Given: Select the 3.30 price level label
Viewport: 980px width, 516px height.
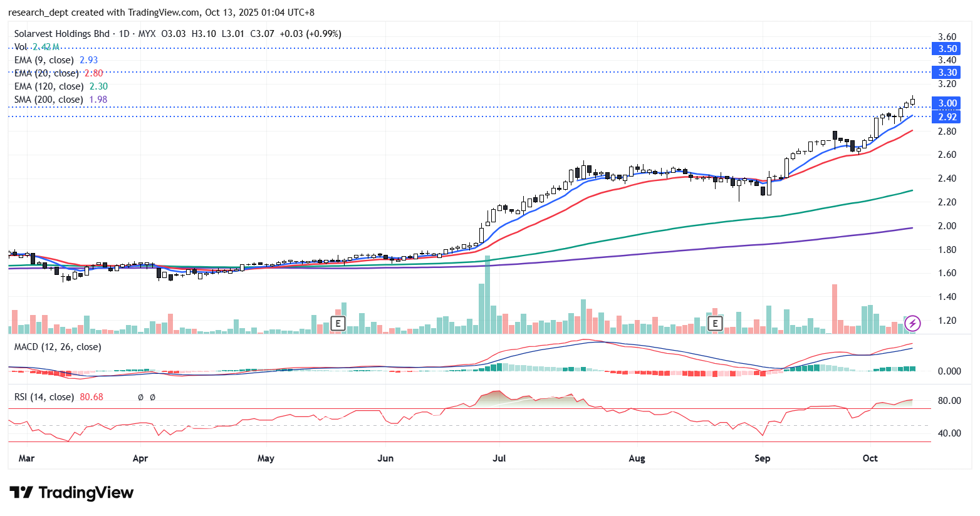Looking at the screenshot, I should click(x=947, y=73).
